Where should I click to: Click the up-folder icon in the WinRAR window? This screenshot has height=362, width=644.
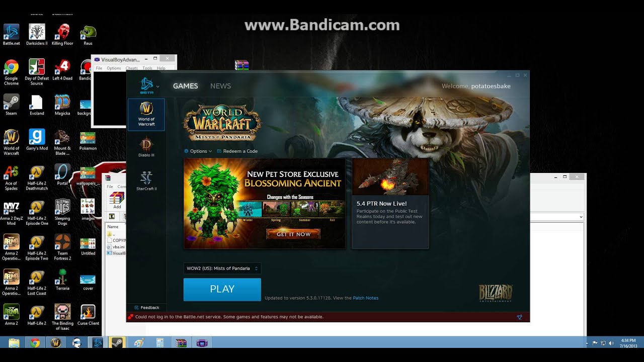tap(112, 216)
